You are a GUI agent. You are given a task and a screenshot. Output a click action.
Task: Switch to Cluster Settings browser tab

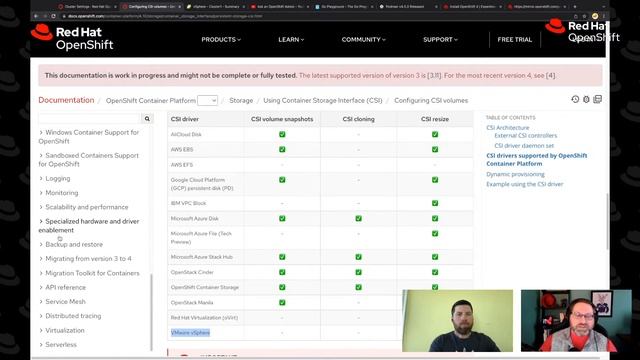(87, 7)
